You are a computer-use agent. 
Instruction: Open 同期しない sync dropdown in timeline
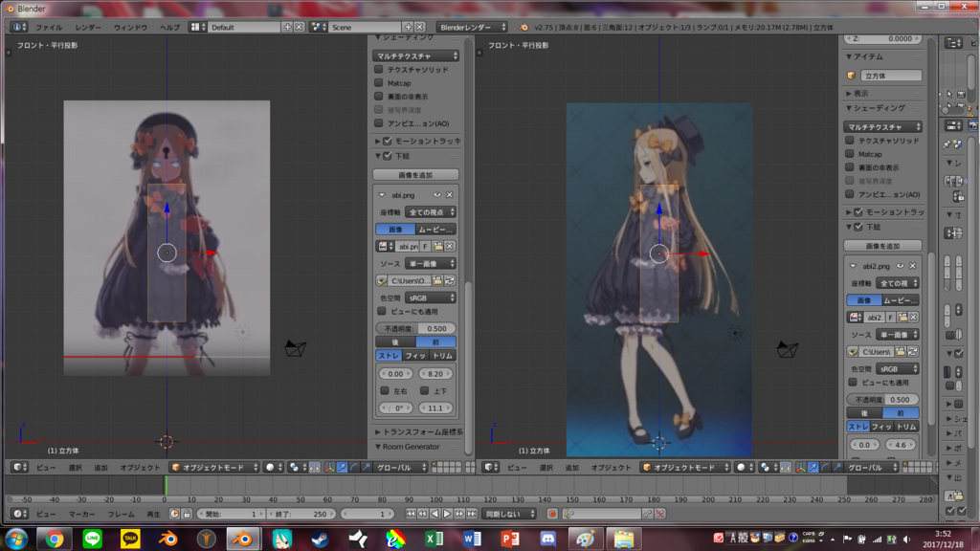click(x=511, y=514)
